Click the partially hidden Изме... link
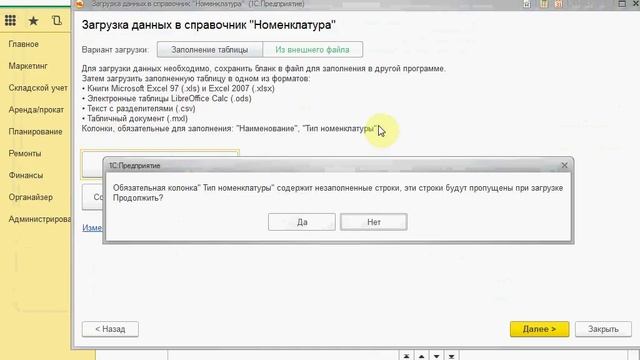This screenshot has width=640, height=360. point(92,228)
